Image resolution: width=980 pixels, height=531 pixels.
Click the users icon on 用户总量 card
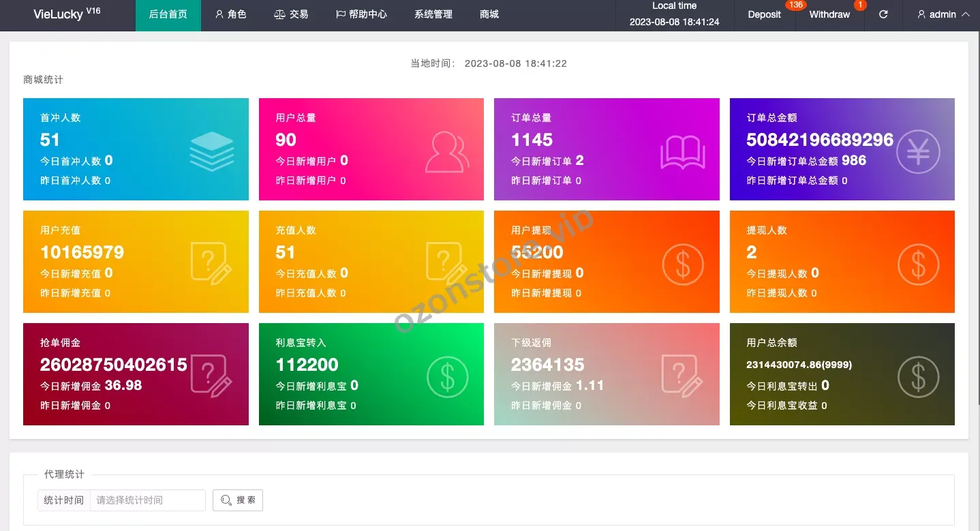click(x=447, y=152)
